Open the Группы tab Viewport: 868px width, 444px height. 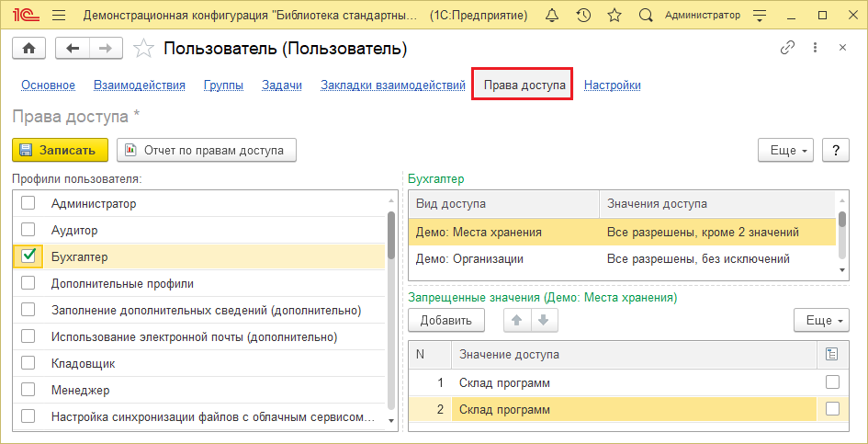[223, 85]
